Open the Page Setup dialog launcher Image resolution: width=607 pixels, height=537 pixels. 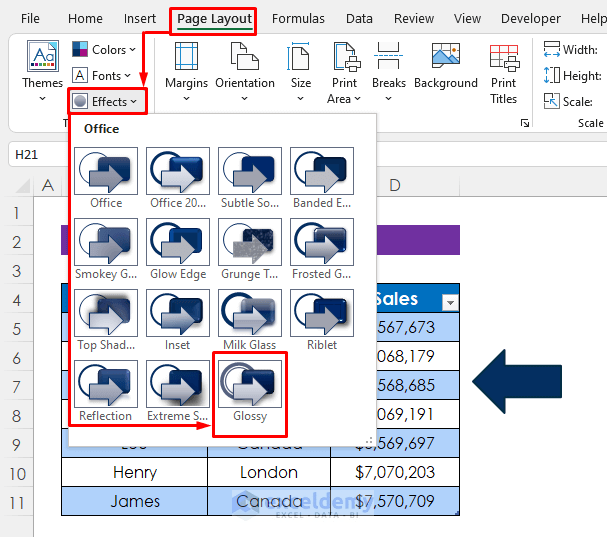525,123
